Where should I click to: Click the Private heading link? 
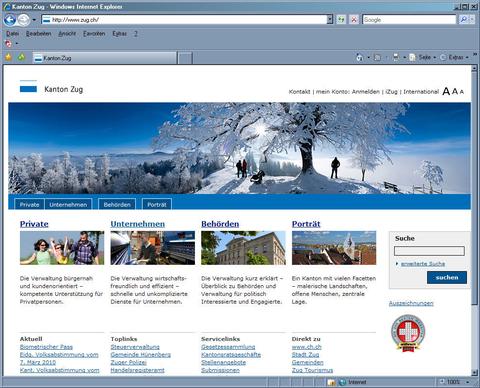coord(34,224)
